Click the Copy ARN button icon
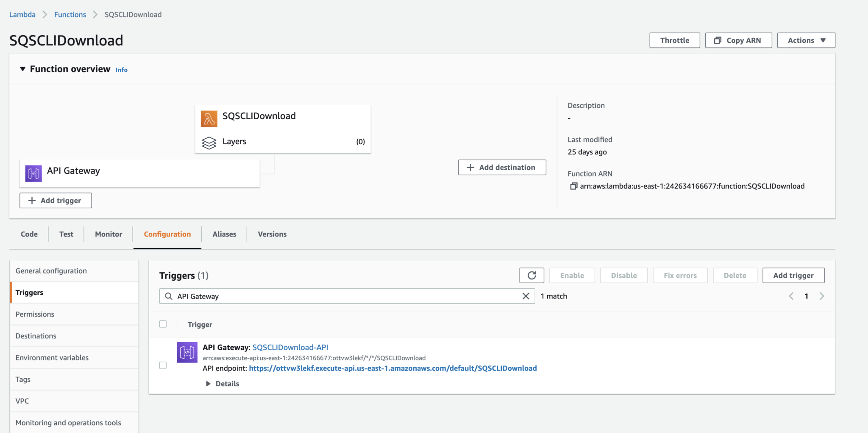868x433 pixels. tap(718, 40)
